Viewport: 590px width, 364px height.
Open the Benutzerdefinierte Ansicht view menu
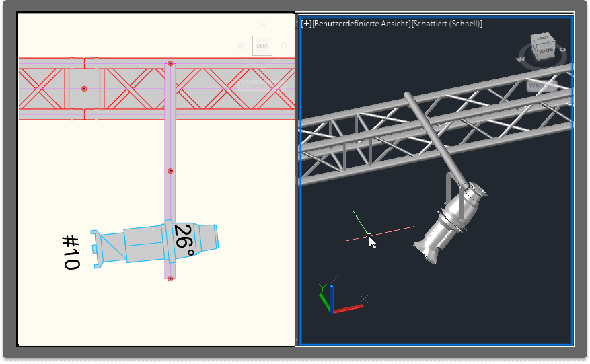361,24
